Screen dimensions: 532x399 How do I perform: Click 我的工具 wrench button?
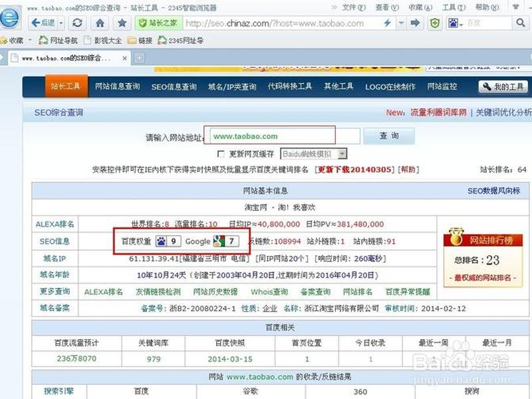pos(503,86)
